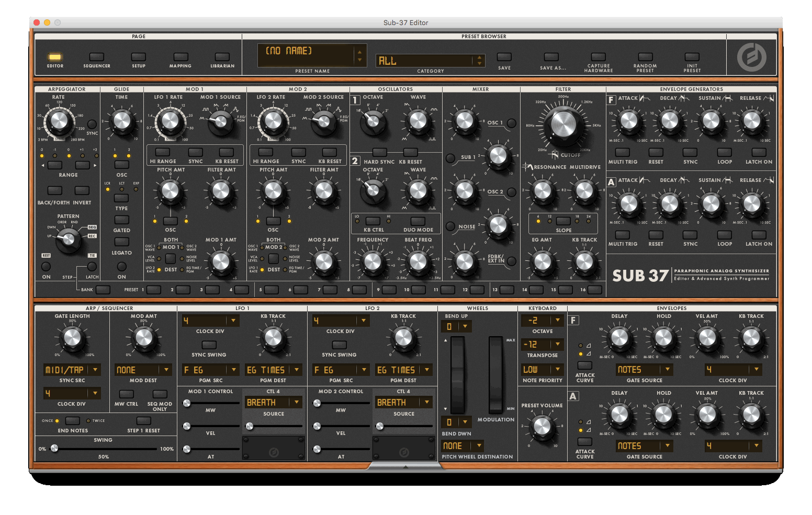Screen dimensions: 812x515
Task: Open the Librarian page
Action: (x=222, y=57)
